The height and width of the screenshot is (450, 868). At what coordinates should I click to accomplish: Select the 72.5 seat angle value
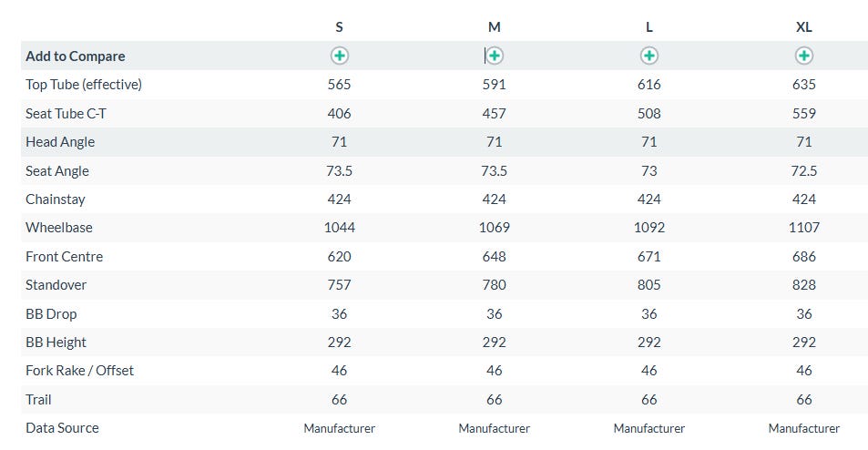click(804, 171)
